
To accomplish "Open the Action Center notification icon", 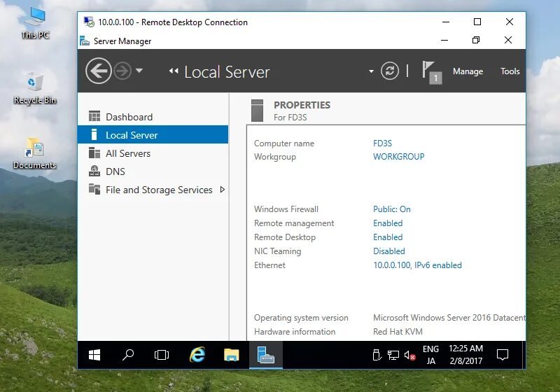I will (503, 355).
